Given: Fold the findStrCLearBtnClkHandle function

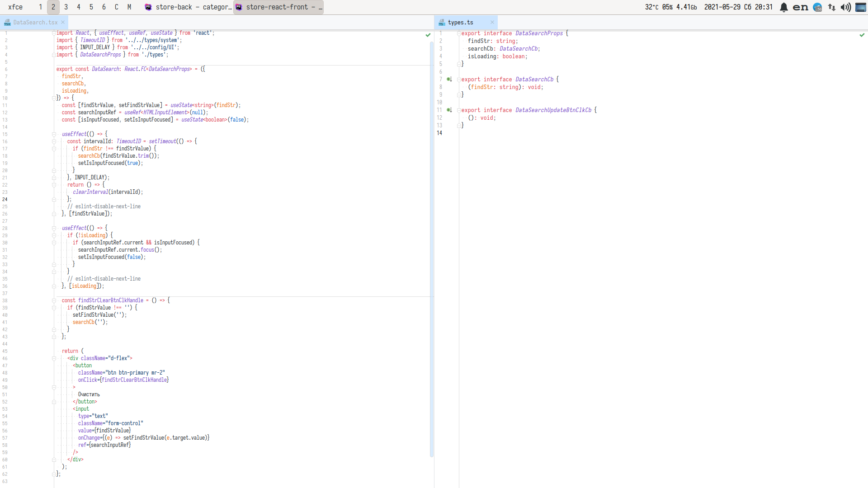Looking at the screenshot, I should [x=54, y=300].
